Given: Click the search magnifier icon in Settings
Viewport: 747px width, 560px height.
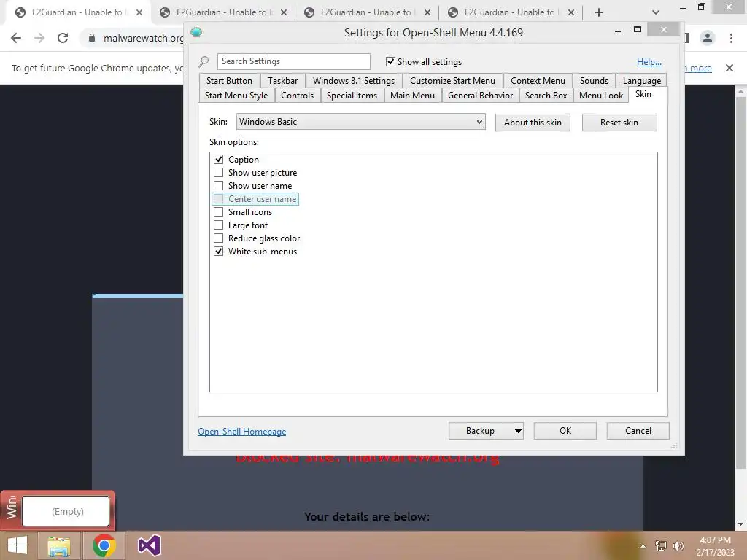Looking at the screenshot, I should pos(204,61).
